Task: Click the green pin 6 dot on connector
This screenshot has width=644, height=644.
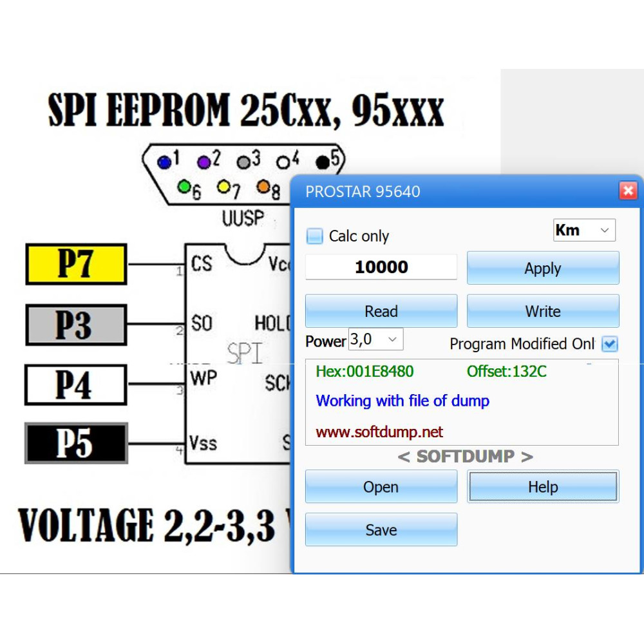Action: [184, 187]
